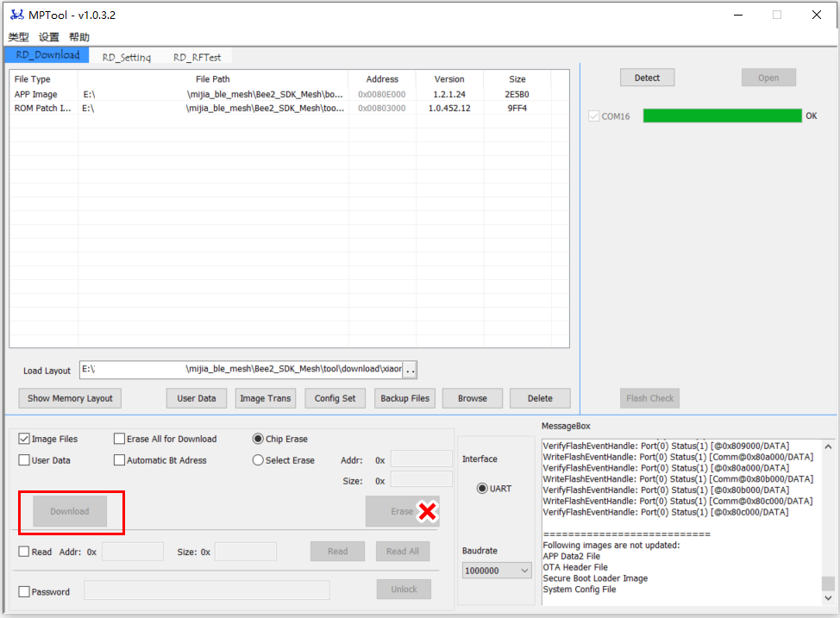The image size is (840, 618).
Task: Click the Config Set button
Action: (335, 398)
